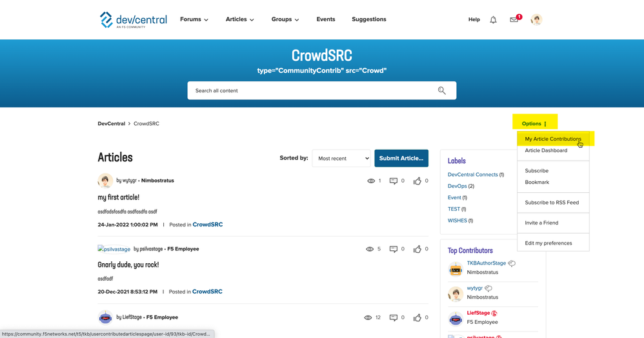This screenshot has height=338, width=644.
Task: Choose Subscribe in Options menu
Action: 536,170
